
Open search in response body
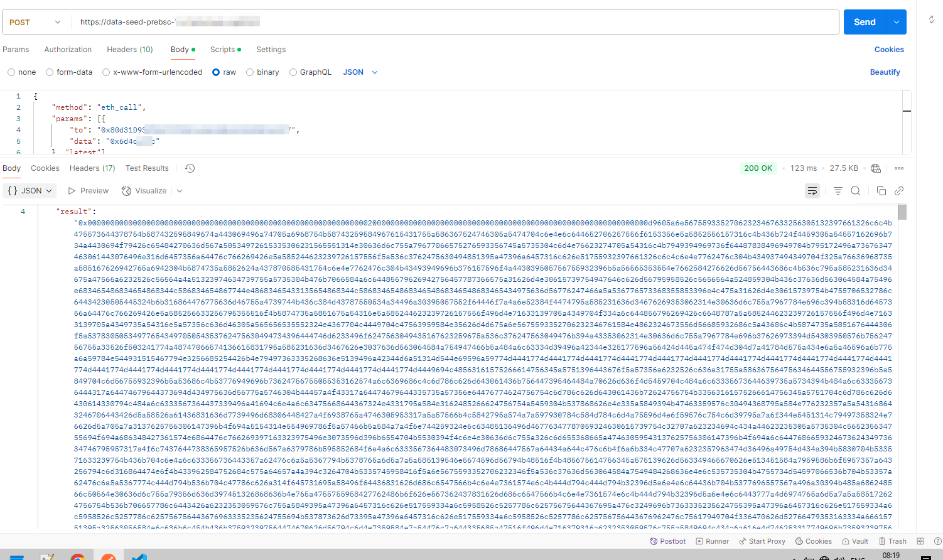(855, 191)
